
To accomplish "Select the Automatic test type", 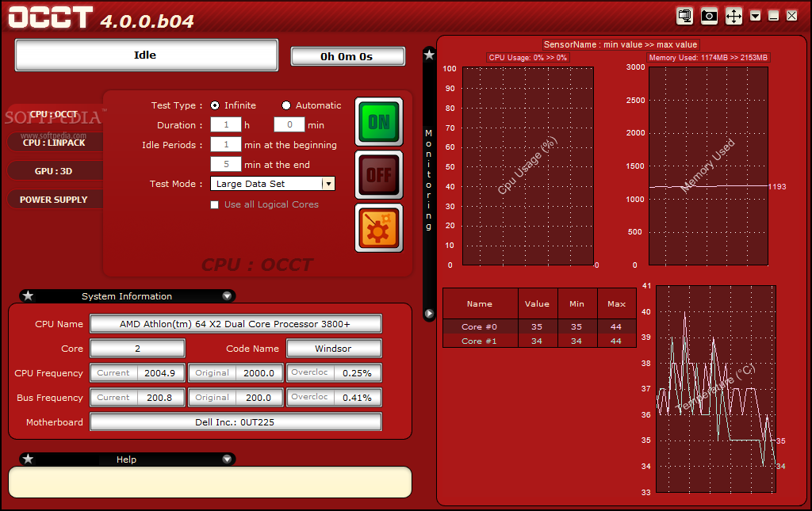I will 285,105.
